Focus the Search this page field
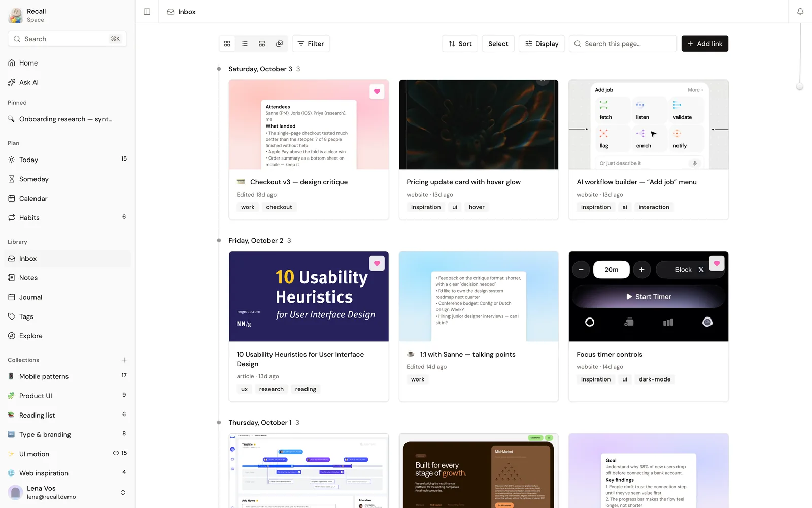The image size is (812, 508). tap(623, 44)
